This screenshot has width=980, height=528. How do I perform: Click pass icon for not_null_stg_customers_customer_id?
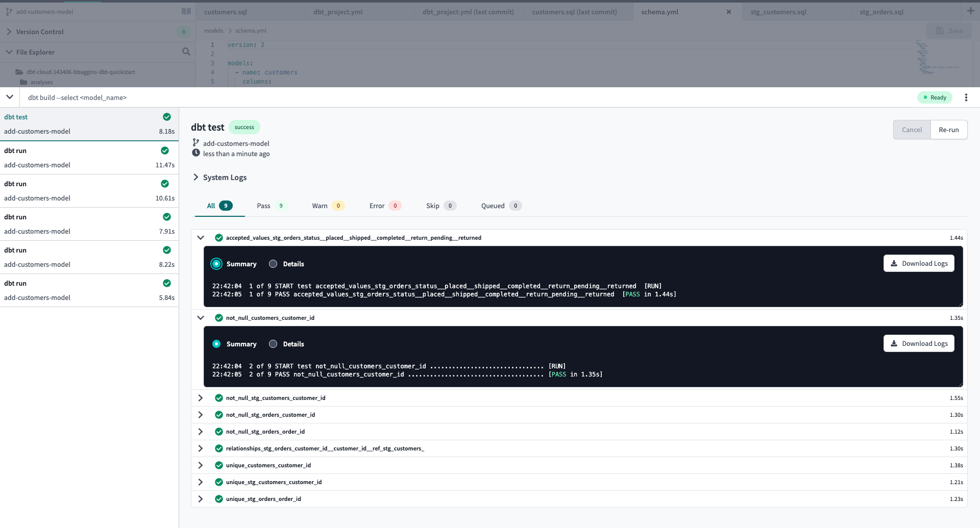(219, 398)
